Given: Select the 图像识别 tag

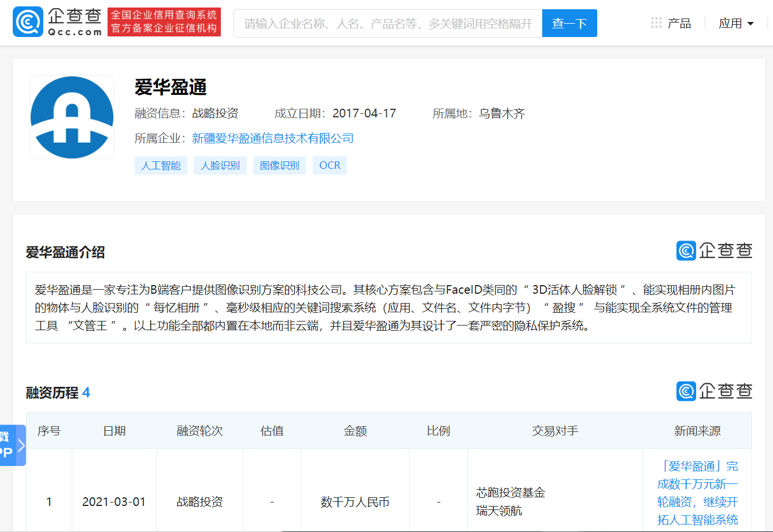Looking at the screenshot, I should point(279,165).
